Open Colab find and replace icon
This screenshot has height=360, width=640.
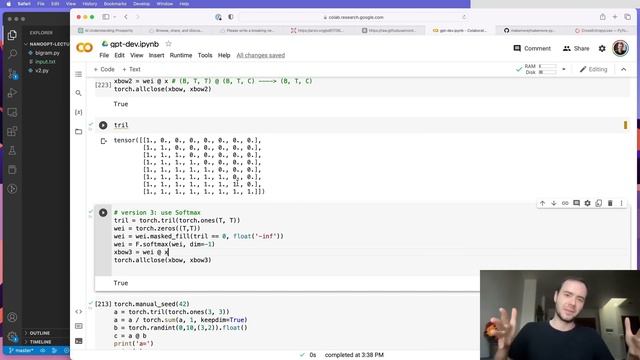78,93
